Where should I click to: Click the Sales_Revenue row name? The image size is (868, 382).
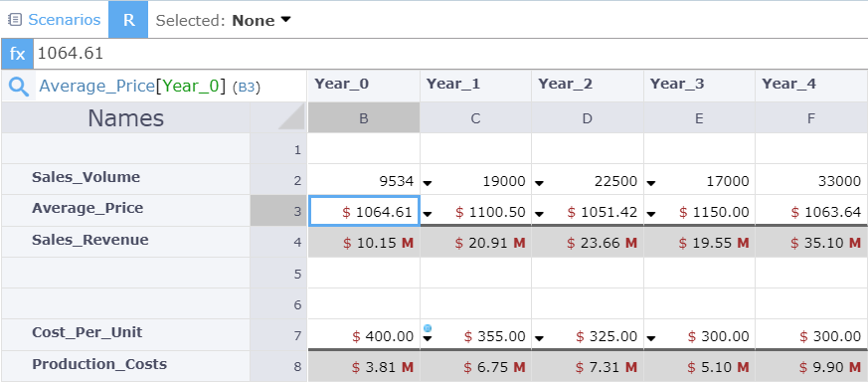coord(90,240)
